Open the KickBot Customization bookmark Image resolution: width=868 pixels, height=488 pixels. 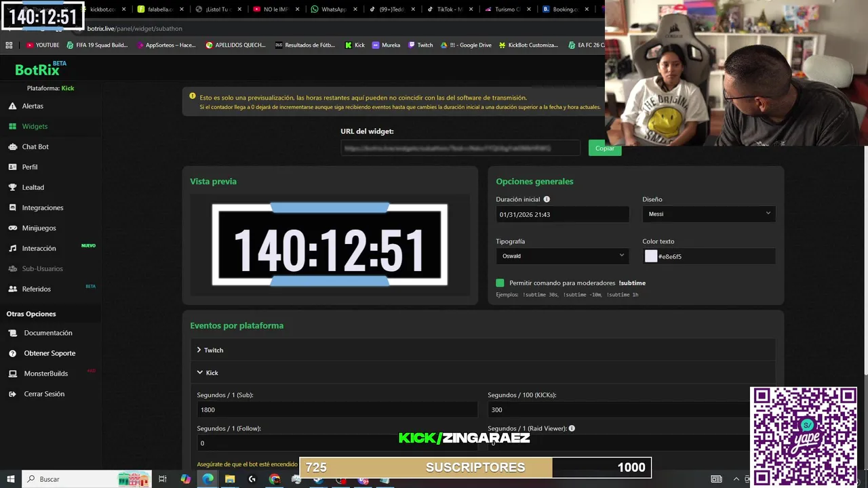click(x=528, y=45)
